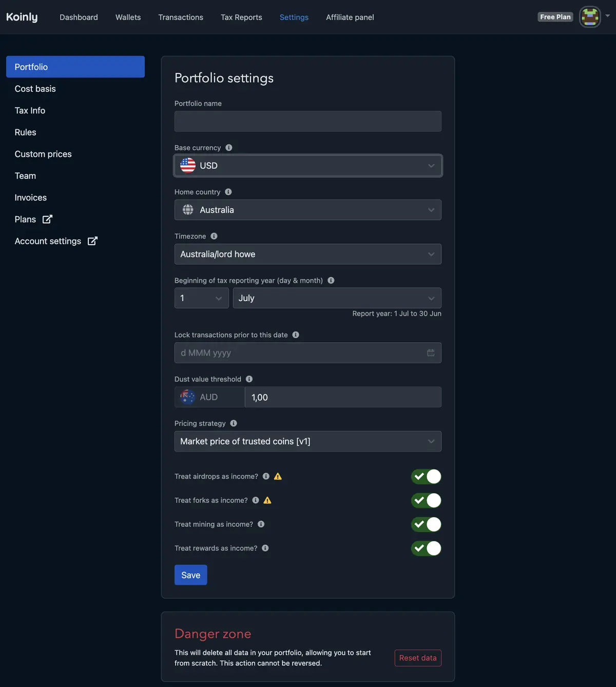Click the warning icon beside airdrops setting
The image size is (616, 687).
click(x=277, y=476)
